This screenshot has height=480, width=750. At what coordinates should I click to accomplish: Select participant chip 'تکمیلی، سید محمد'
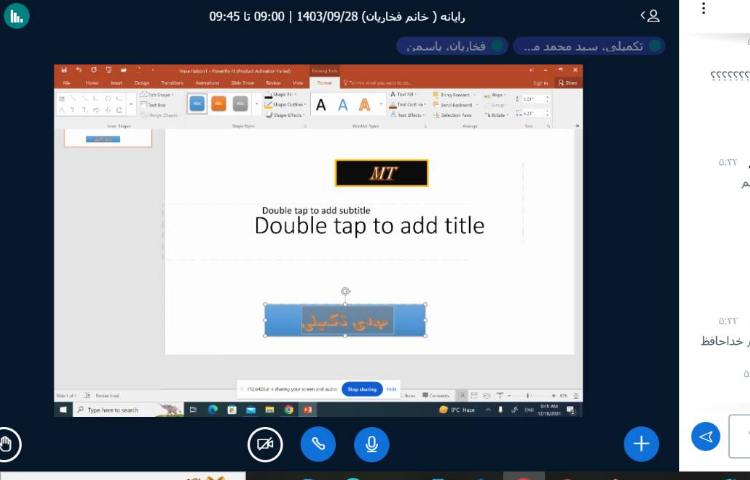[589, 46]
